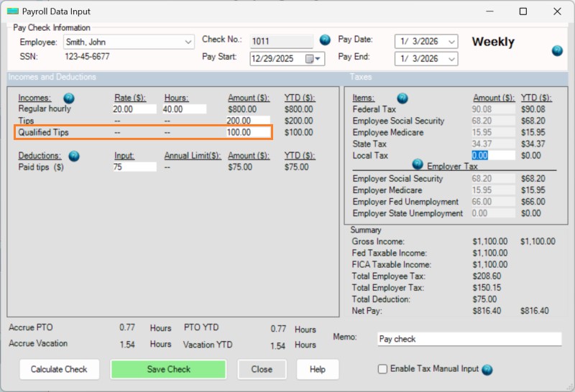Click the Accrue PTO hours value
This screenshot has width=575, height=392.
point(127,327)
